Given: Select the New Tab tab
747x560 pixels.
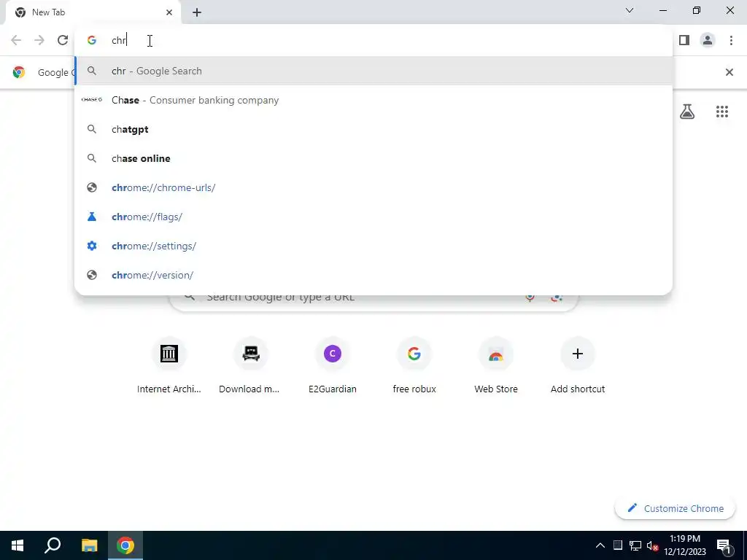Looking at the screenshot, I should click(93, 12).
